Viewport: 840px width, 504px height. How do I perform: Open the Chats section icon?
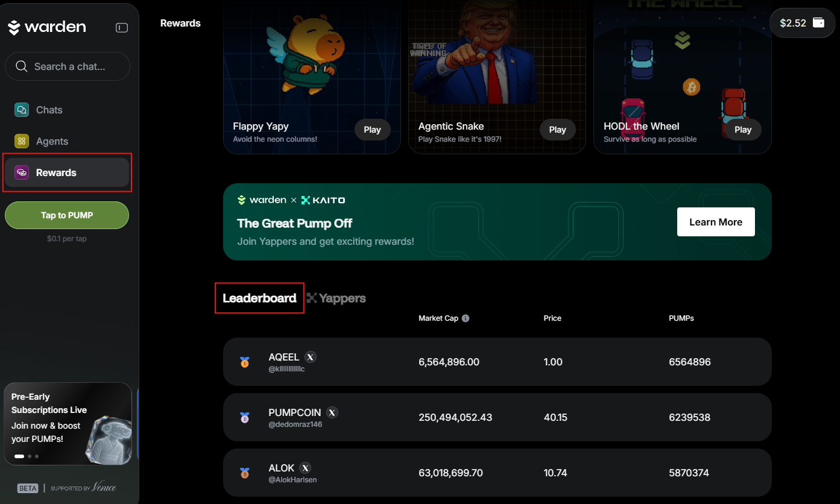pyautogui.click(x=22, y=110)
